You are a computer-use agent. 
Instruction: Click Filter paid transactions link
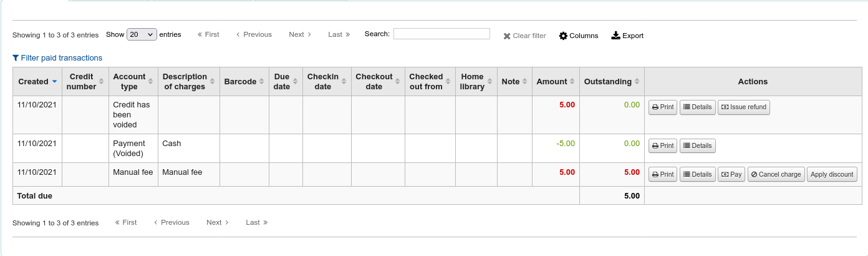click(x=57, y=58)
